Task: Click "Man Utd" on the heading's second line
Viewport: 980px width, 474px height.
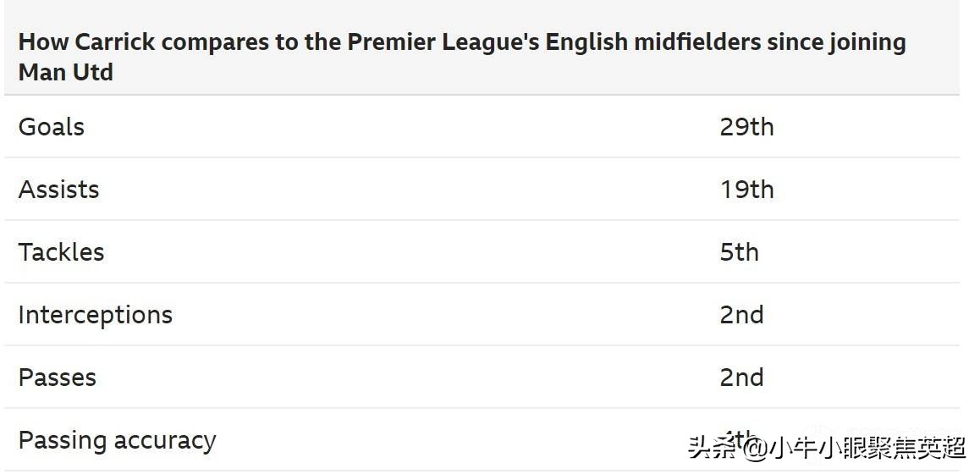Action: (65, 73)
